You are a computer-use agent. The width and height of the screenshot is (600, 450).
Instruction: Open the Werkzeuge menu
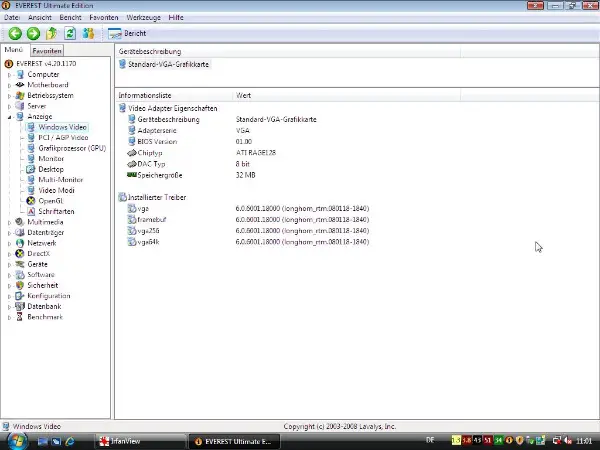pos(143,18)
